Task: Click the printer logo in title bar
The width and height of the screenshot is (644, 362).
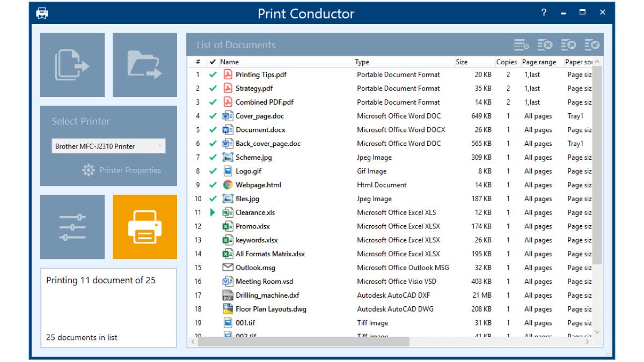Action: point(42,13)
